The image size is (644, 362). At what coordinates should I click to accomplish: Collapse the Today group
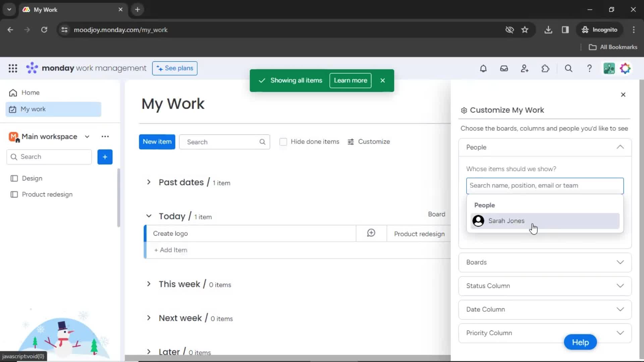(x=149, y=216)
